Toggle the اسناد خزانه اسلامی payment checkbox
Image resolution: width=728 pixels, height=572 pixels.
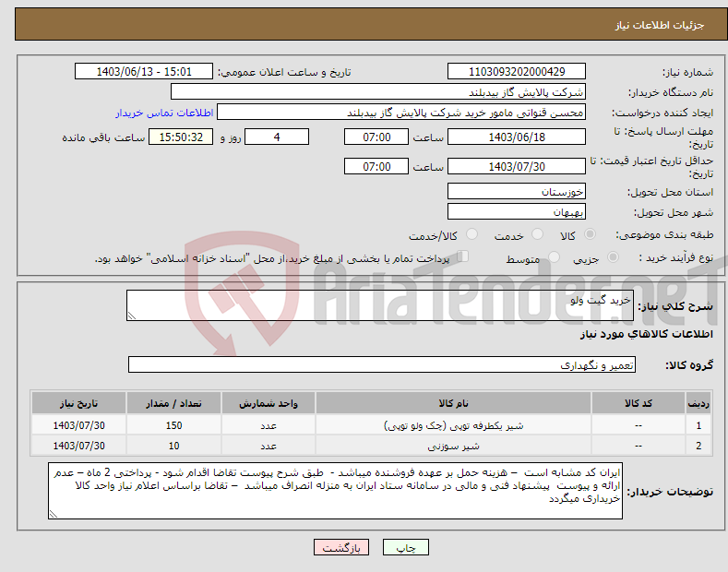point(463,256)
